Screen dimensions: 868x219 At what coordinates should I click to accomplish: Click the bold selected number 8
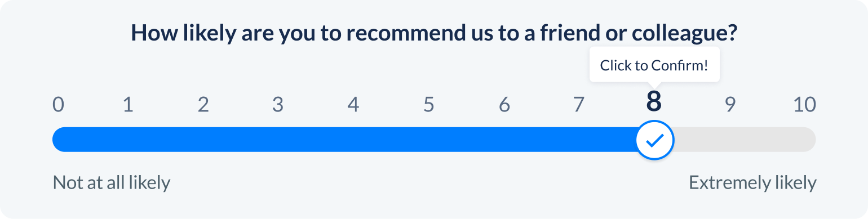pyautogui.click(x=654, y=102)
